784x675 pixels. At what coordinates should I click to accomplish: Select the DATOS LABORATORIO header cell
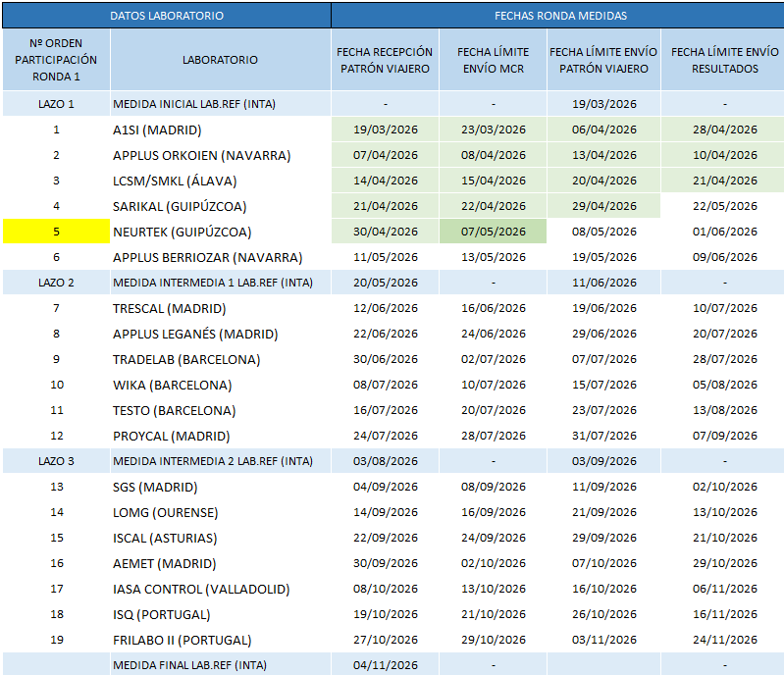point(167,16)
